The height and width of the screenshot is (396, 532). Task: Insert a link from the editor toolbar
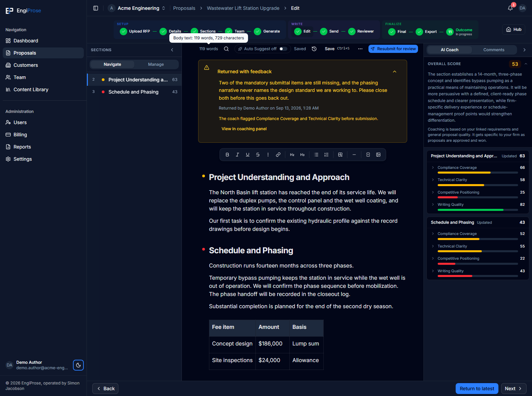tap(278, 155)
